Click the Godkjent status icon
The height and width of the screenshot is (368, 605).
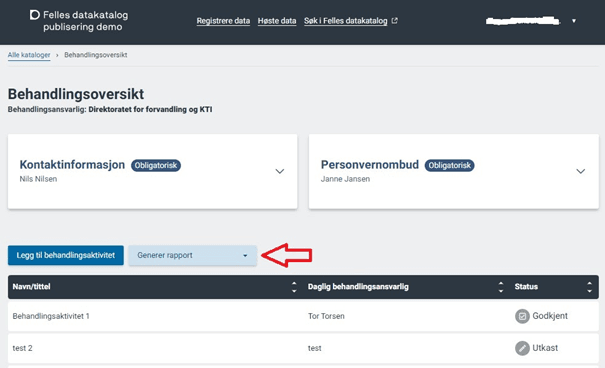[x=522, y=316]
